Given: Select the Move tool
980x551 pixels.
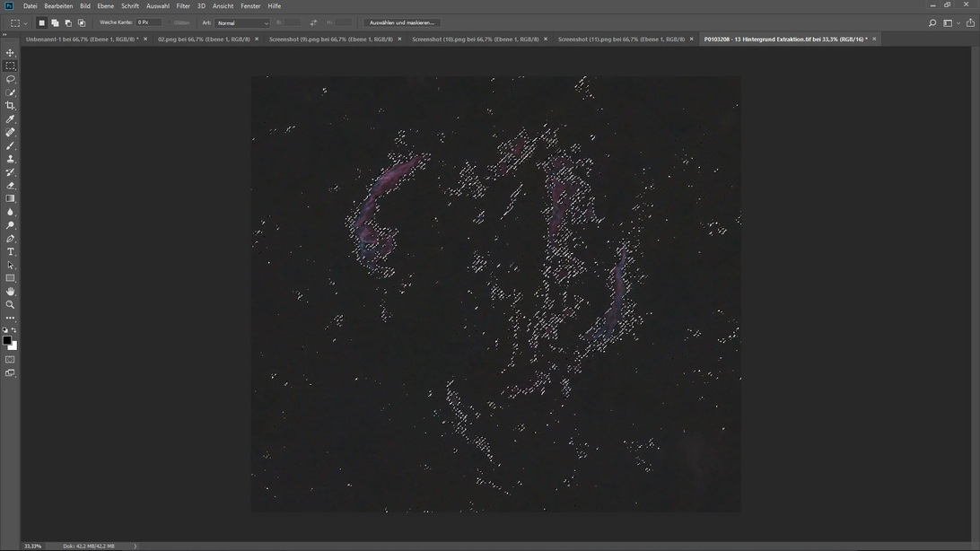Looking at the screenshot, I should click(x=11, y=53).
